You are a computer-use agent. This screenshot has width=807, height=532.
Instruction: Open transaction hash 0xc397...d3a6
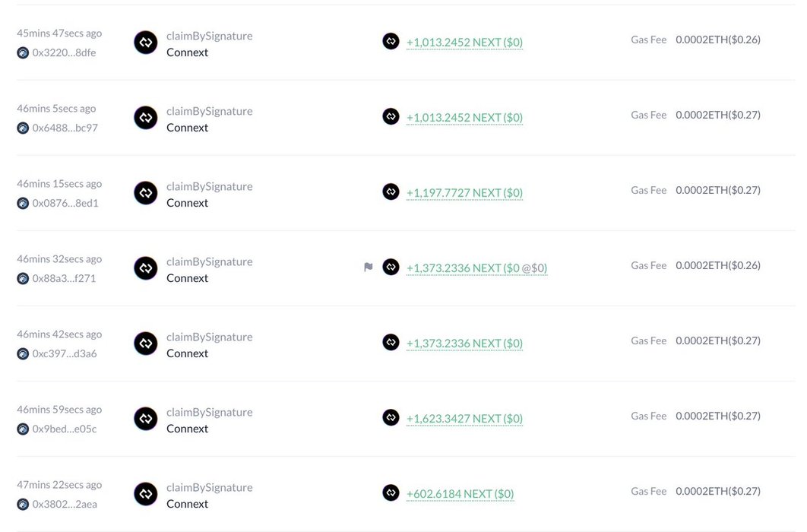65,353
